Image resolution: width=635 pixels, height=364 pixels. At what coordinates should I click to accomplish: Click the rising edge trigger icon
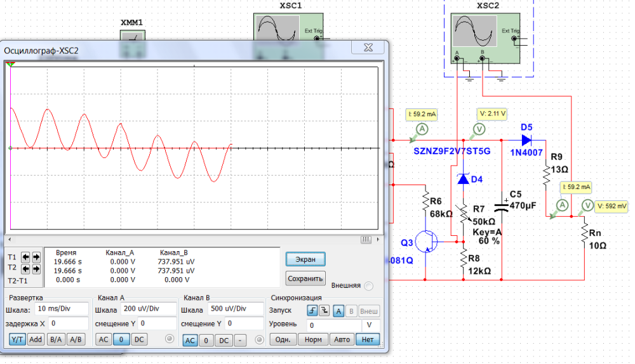click(312, 311)
